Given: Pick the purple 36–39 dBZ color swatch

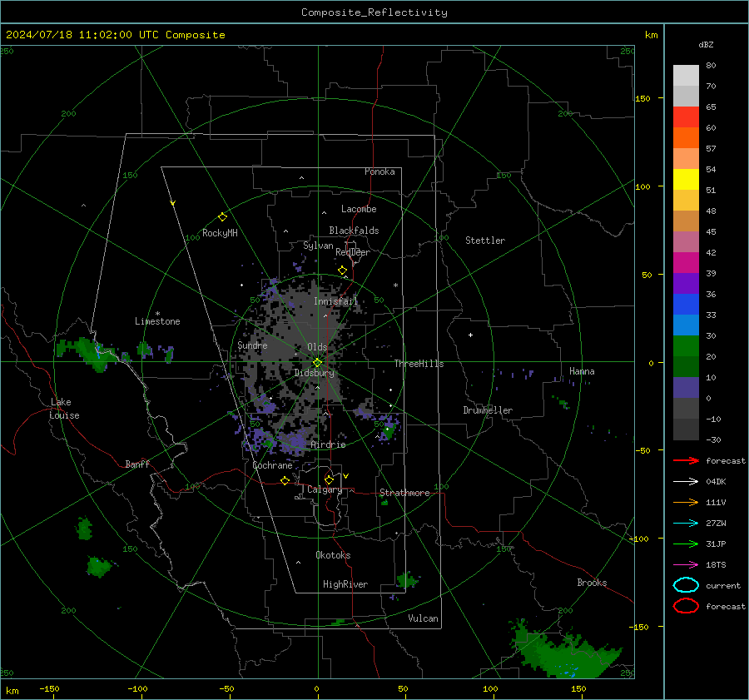Looking at the screenshot, I should click(x=686, y=284).
